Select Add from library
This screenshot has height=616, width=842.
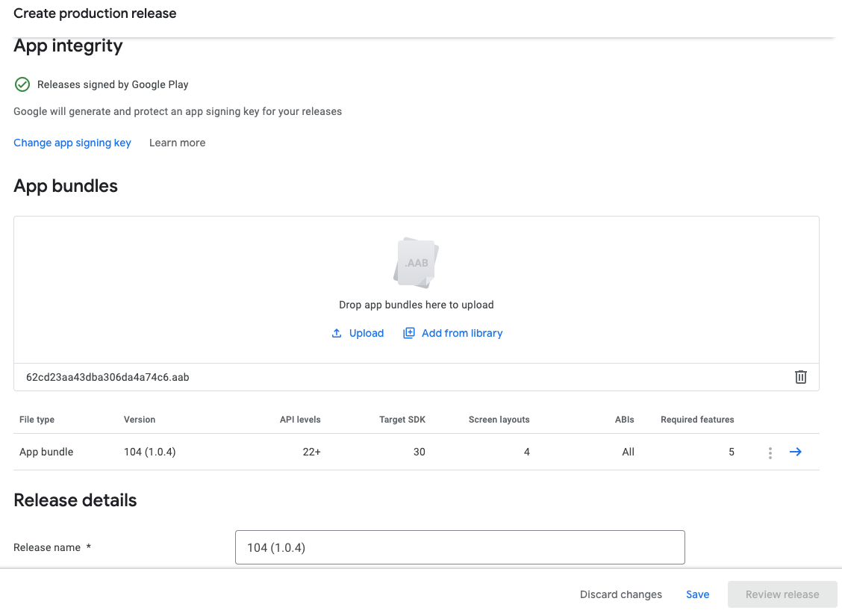(x=453, y=333)
